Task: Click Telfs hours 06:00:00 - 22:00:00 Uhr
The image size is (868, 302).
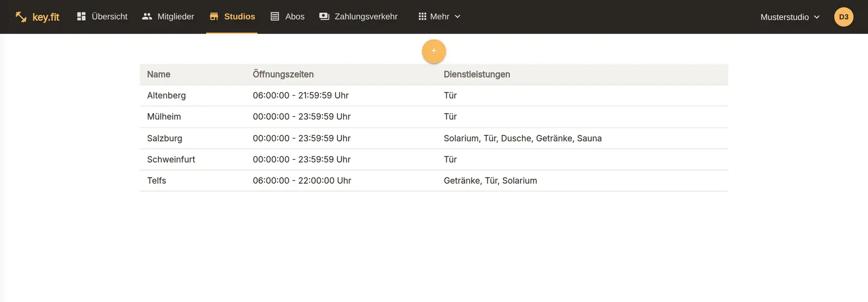Action: (x=302, y=181)
